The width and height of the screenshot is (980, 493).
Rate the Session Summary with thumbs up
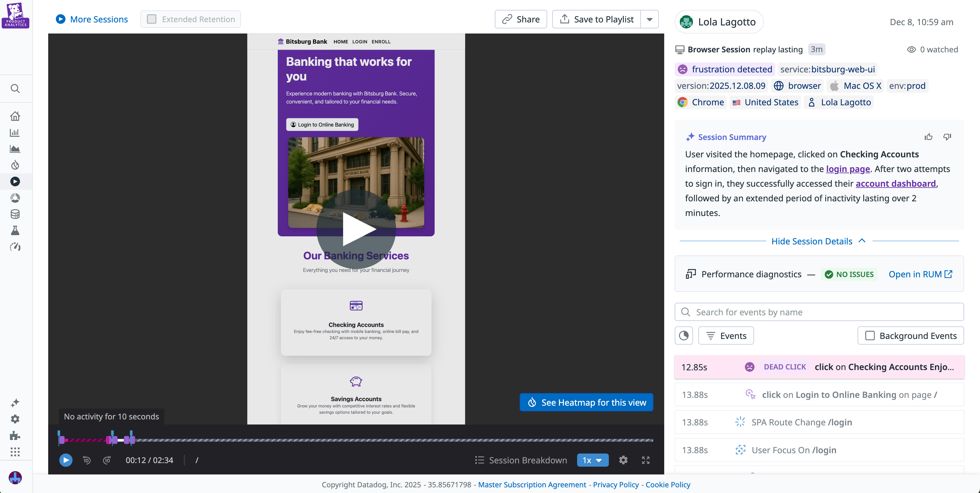pos(928,136)
